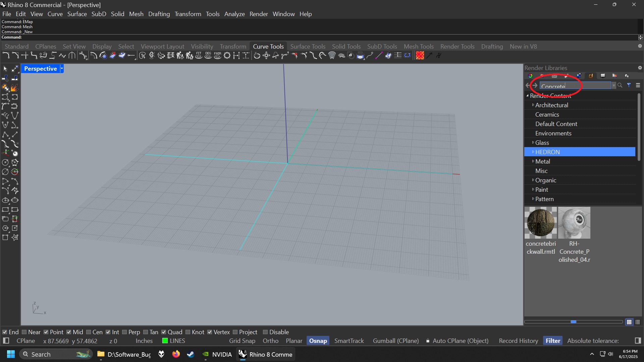
Task: Select the straight arrow icon on the Curve Tools toolbar
Action: [429, 55]
